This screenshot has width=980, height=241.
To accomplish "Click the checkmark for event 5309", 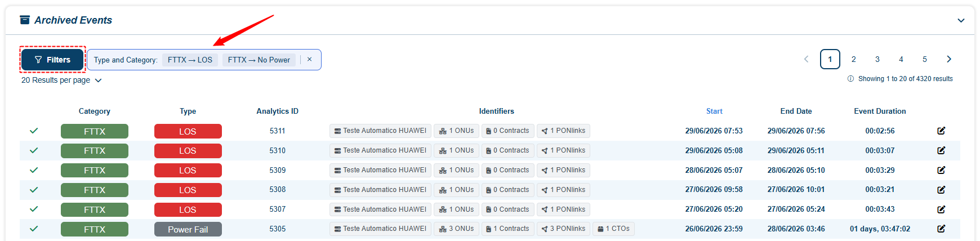I will tap(34, 170).
